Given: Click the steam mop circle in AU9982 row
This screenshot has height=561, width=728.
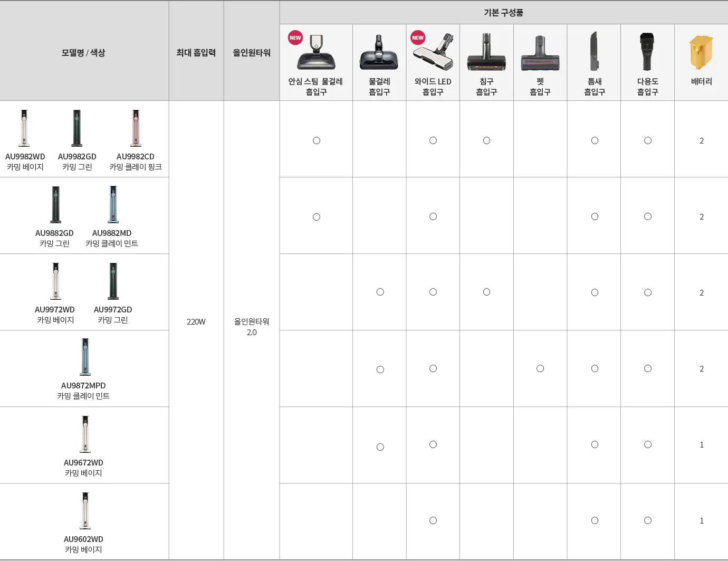Looking at the screenshot, I should [x=317, y=140].
